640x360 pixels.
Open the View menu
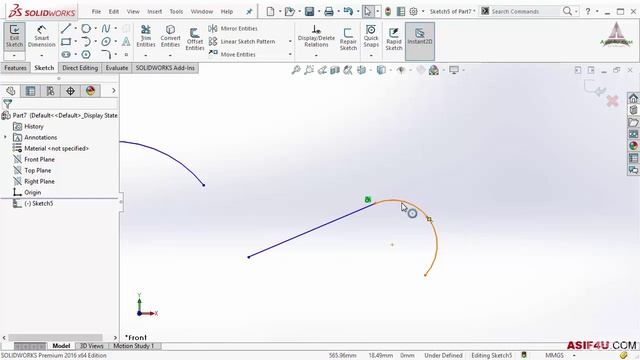point(133,11)
